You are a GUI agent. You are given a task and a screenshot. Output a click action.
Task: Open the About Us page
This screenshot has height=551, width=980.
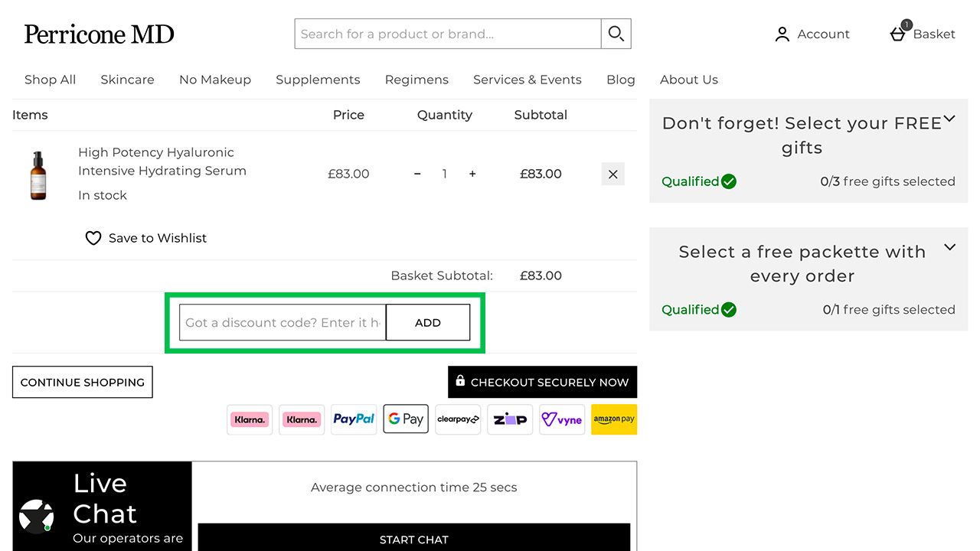(689, 80)
